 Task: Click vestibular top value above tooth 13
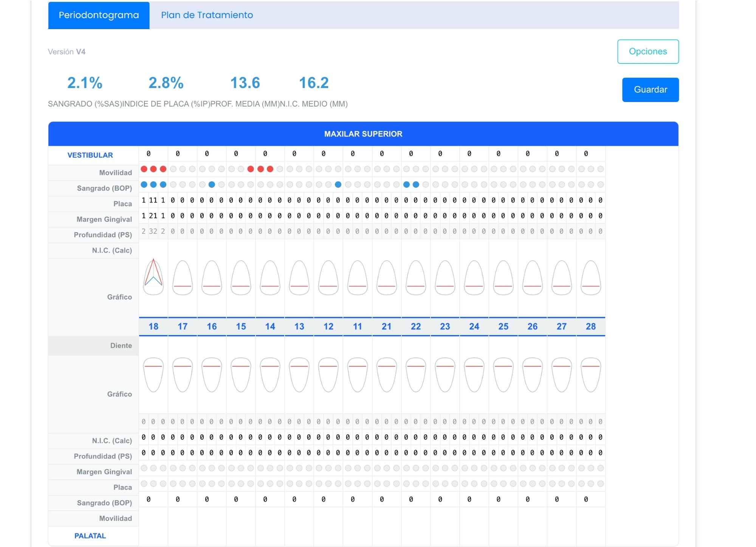294,154
